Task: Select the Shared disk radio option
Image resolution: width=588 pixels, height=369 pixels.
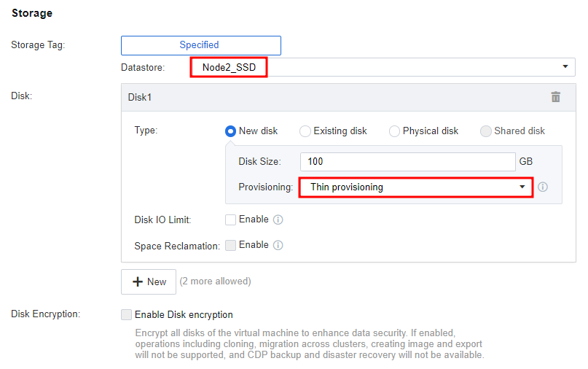Action: pos(485,131)
